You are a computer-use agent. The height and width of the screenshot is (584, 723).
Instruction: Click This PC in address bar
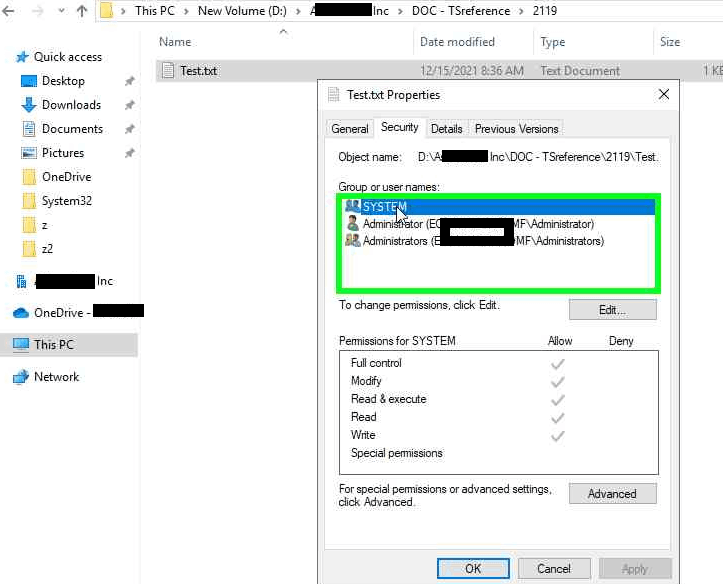coord(154,11)
